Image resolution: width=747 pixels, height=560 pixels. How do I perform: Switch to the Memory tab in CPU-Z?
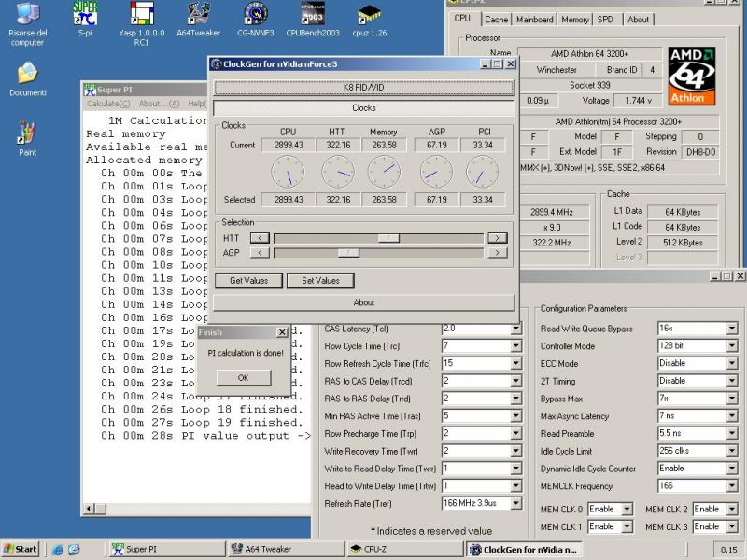coord(575,20)
